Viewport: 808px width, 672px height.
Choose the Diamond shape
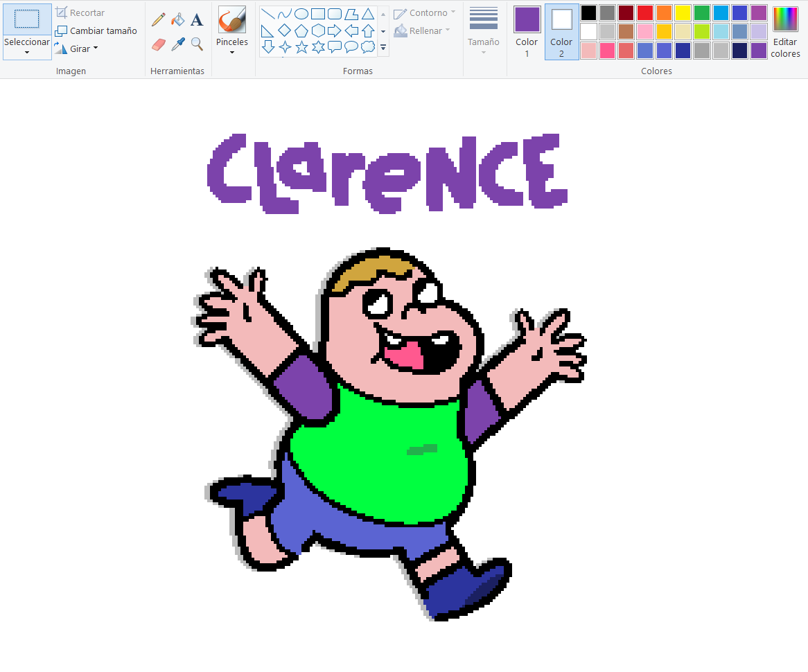coord(284,31)
